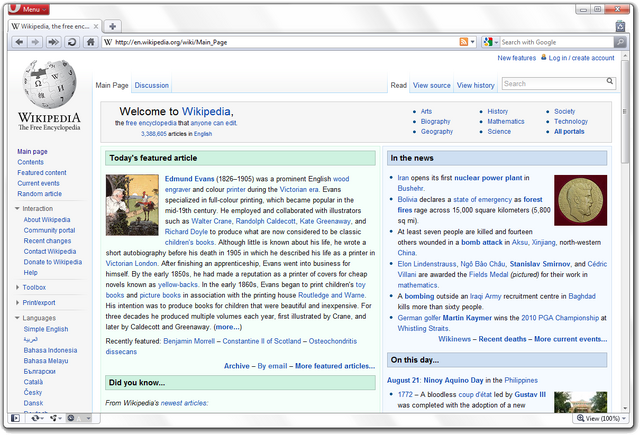Viewport: 640px width, 435px height.
Task: Click the Log in / create account link
Action: tap(581, 58)
